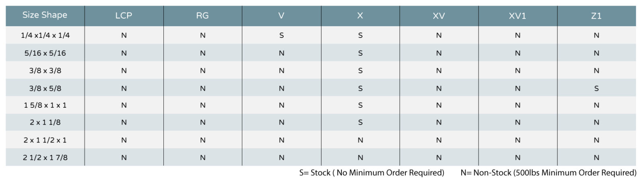This screenshot has height=182, width=644.
Task: Click the RG column header
Action: 202,15
